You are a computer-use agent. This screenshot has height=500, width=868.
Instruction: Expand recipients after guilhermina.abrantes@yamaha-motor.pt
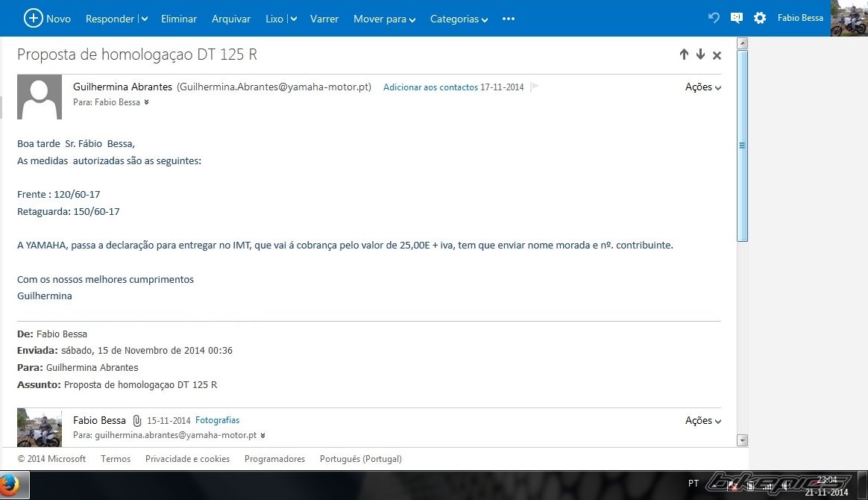coord(262,435)
